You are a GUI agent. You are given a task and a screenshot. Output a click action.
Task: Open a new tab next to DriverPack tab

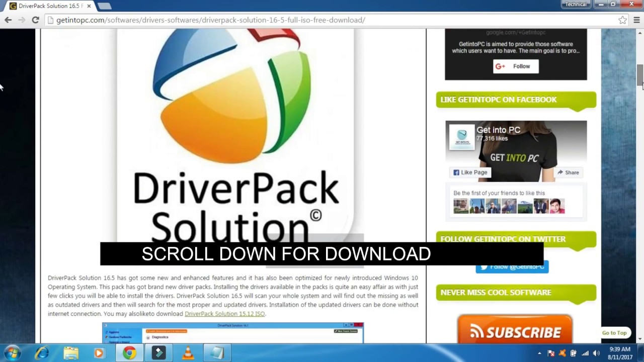(x=104, y=6)
